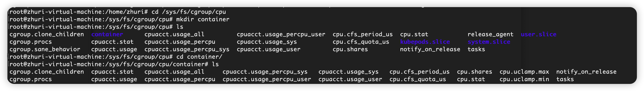This screenshot has width=644, height=91.
Task: Select the cd container/ command text
Action: 199,57
